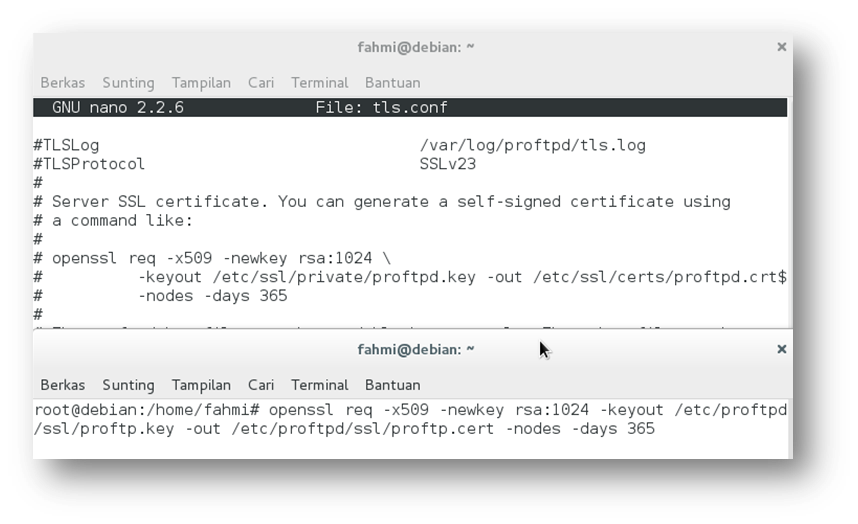Click the '-keyout /etc/ssl/private/proftpd.key' text
Screen dimensions: 858x524
[x=306, y=277]
